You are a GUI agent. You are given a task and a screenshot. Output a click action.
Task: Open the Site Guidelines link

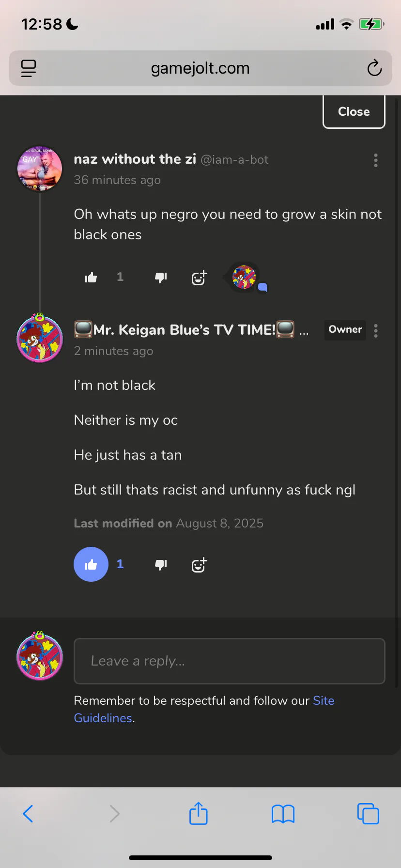tap(204, 709)
